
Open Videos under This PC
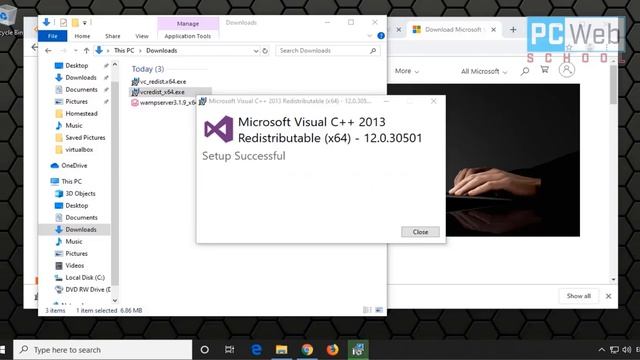[x=75, y=266]
